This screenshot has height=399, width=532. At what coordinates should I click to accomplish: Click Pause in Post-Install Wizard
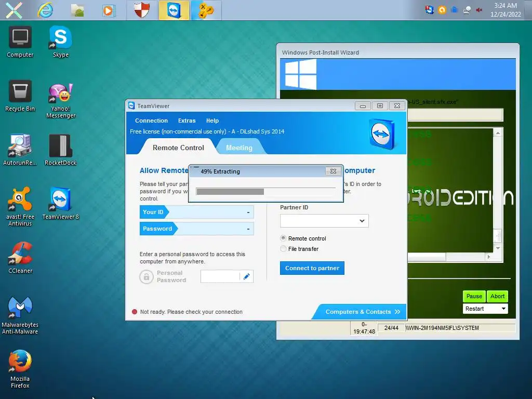tap(474, 296)
